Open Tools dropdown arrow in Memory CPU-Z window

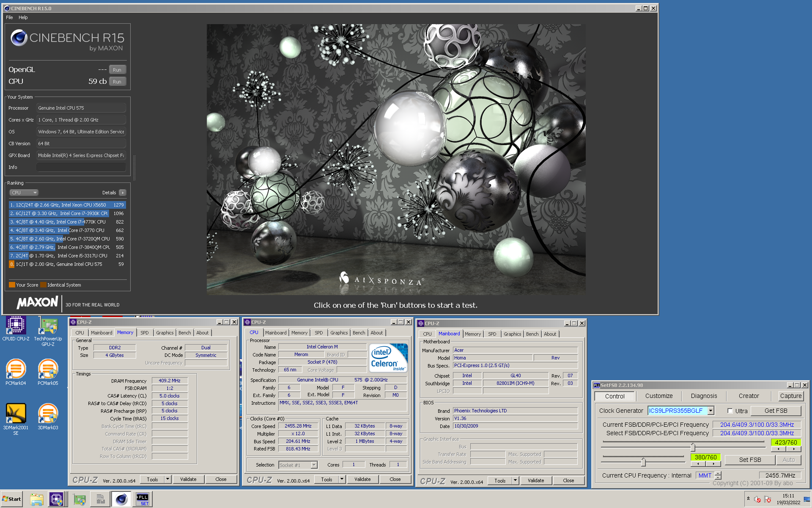coord(168,479)
